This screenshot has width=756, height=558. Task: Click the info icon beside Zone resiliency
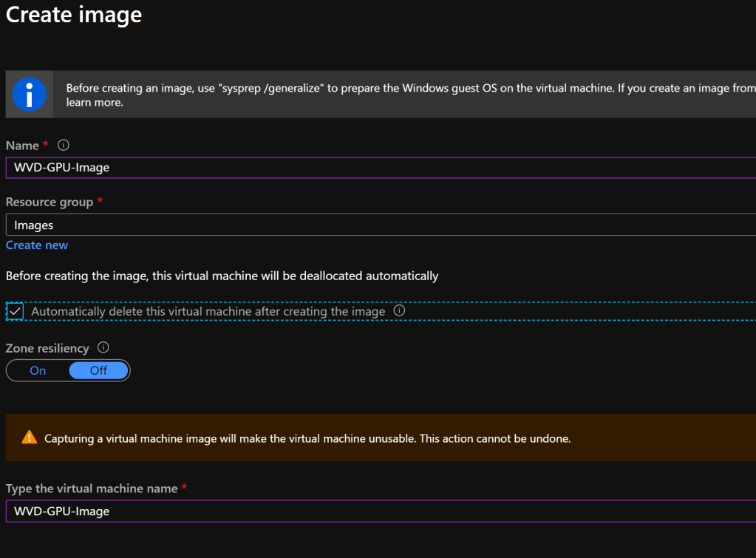point(103,347)
